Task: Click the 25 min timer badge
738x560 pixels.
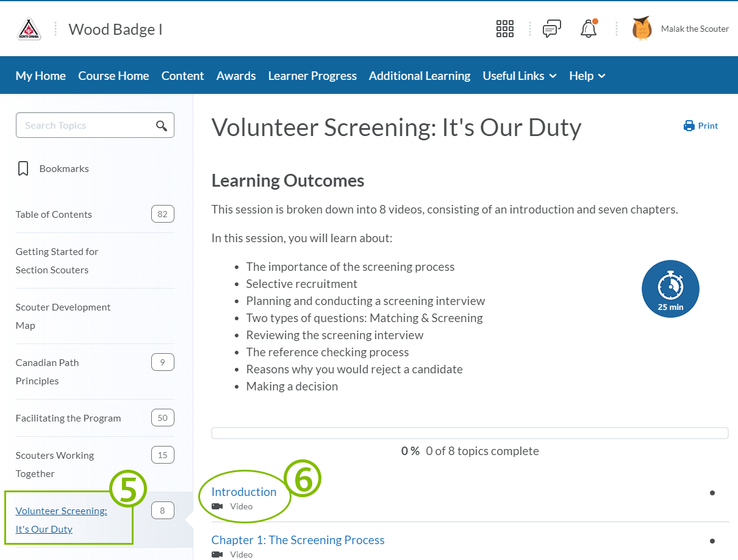Action: click(670, 289)
